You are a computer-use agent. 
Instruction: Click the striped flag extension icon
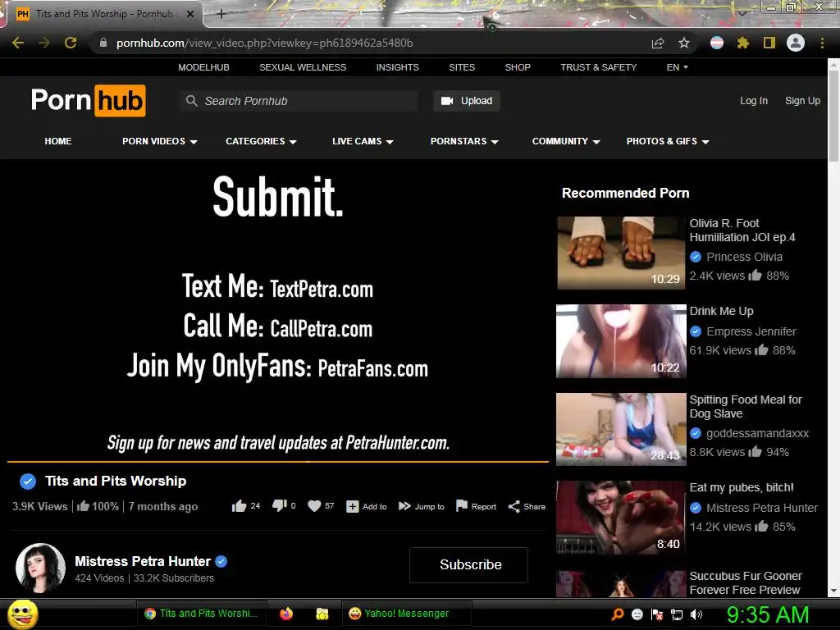coord(717,43)
